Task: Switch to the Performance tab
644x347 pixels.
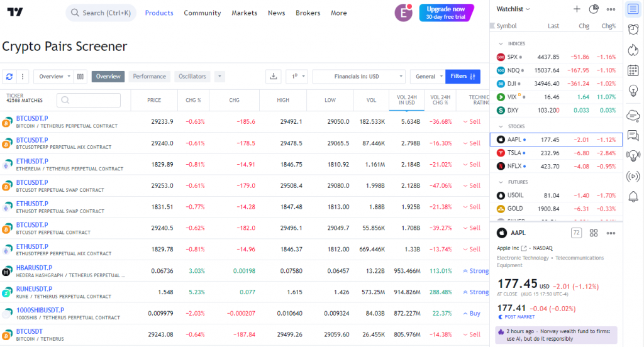Action: tap(149, 77)
